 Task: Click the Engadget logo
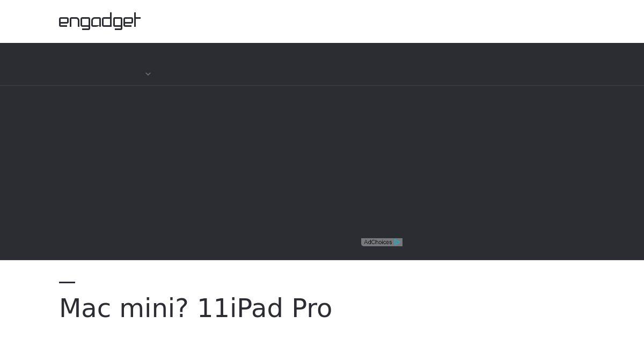point(100,21)
